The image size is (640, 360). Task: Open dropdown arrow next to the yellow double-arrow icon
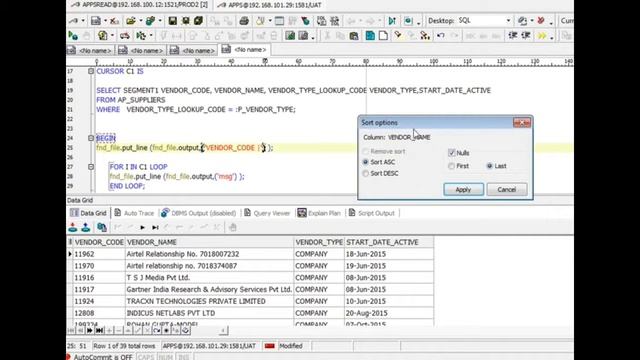pyautogui.click(x=551, y=37)
